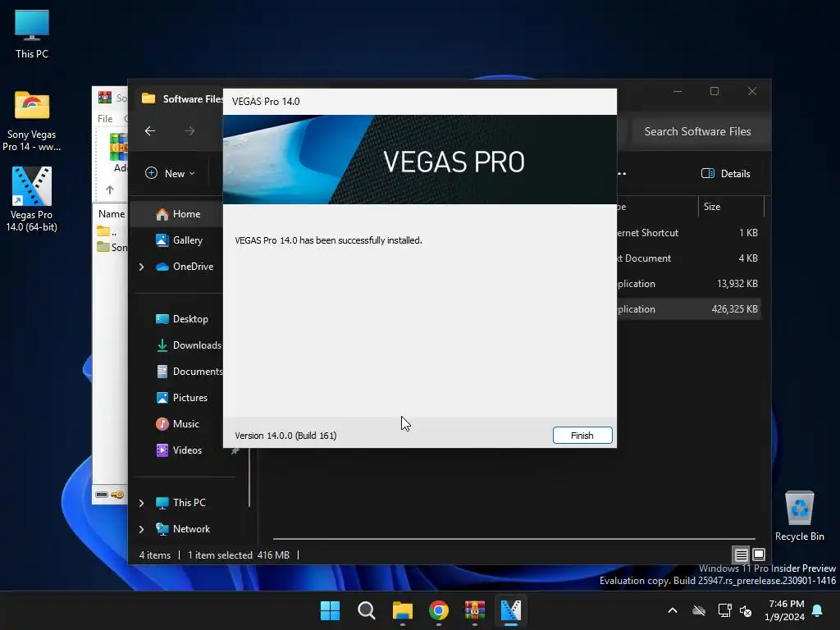
Task: Select This PC in Explorer sidebar
Action: (x=181, y=503)
